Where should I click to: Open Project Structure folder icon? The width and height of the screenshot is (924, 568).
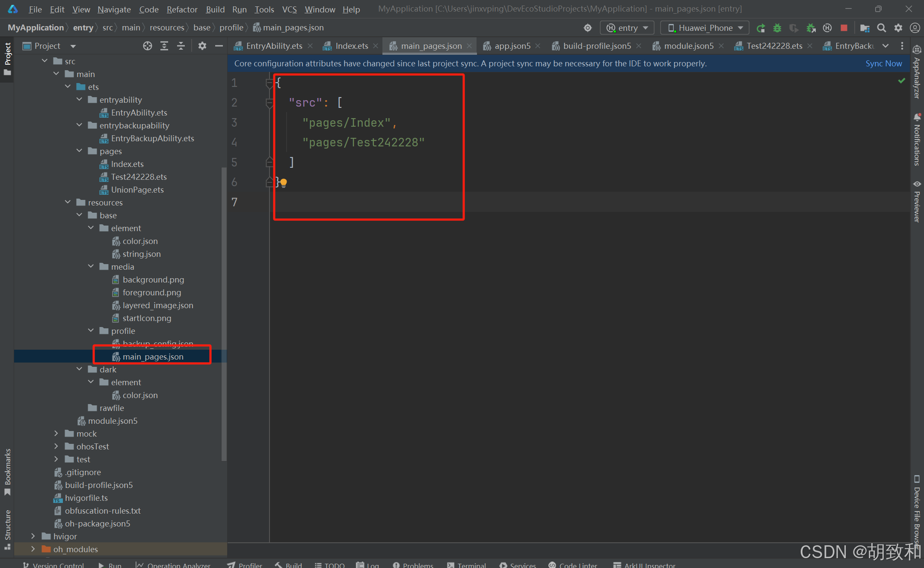(865, 28)
